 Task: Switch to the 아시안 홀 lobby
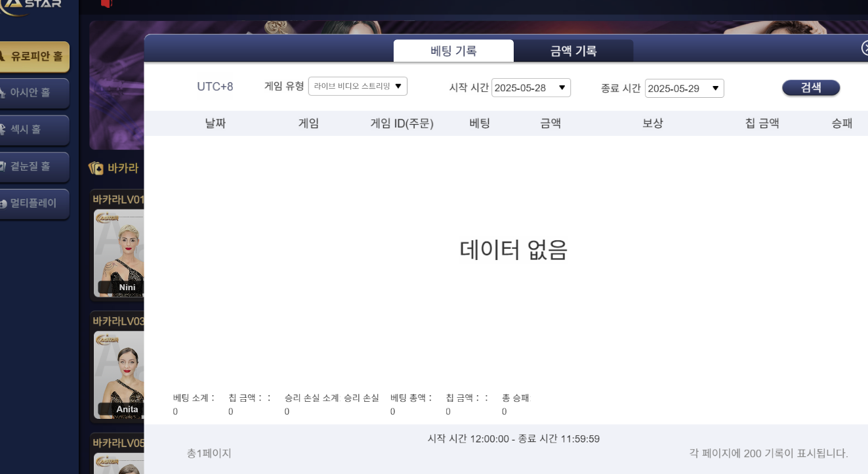(x=34, y=93)
